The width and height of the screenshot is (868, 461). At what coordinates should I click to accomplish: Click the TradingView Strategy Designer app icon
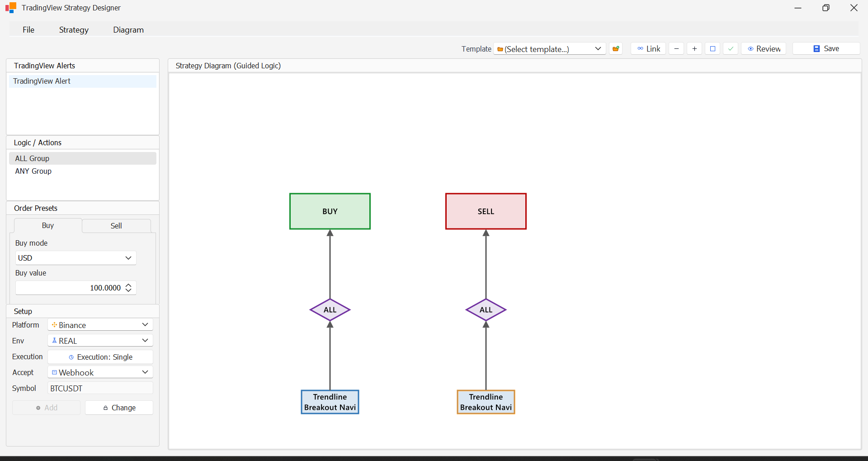tap(11, 8)
